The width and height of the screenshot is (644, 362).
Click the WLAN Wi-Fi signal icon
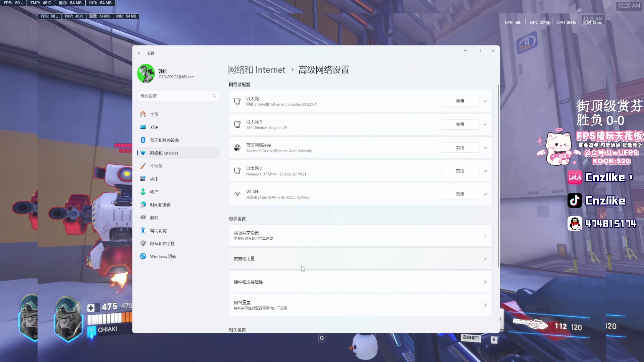[x=237, y=194]
